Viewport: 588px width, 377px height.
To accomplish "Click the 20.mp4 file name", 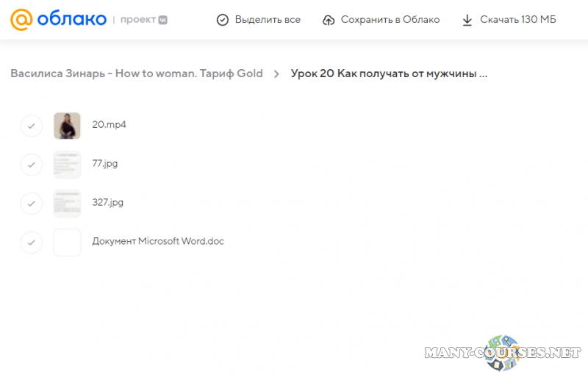I will pos(109,125).
